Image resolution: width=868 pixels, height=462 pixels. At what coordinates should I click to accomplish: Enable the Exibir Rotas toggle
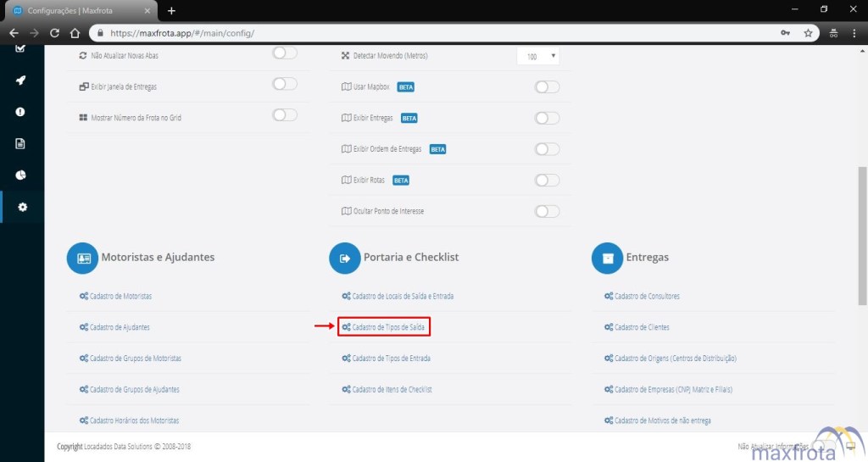click(x=548, y=180)
